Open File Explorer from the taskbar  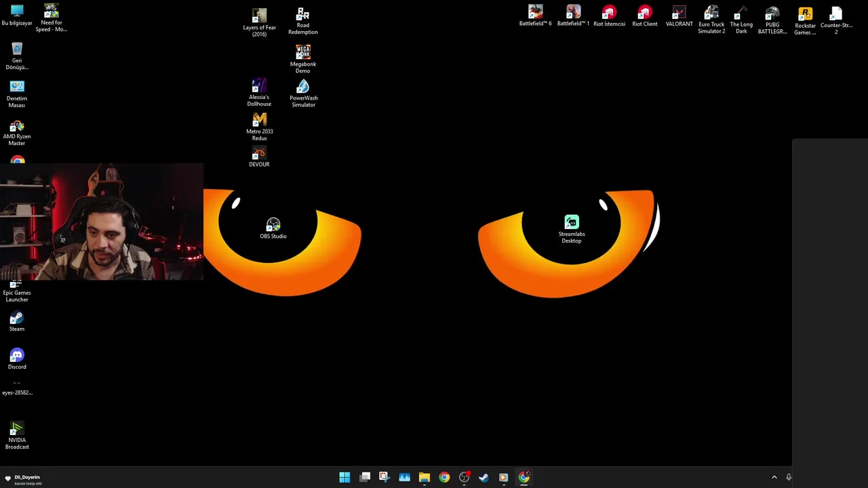(x=425, y=477)
